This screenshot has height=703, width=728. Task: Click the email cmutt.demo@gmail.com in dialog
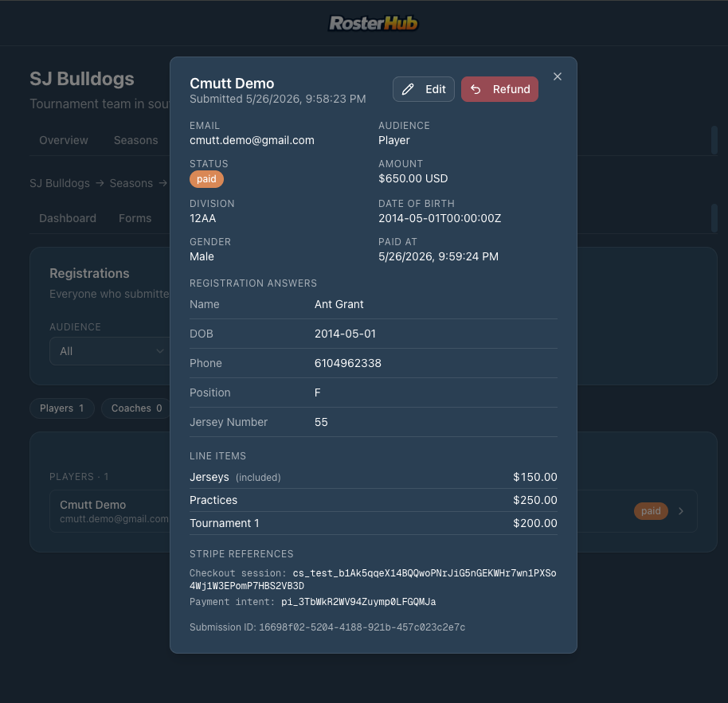[252, 140]
